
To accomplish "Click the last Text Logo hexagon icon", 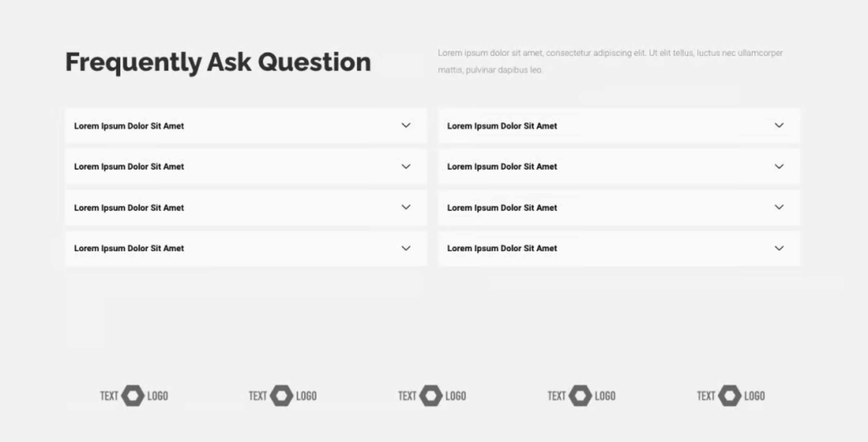I will click(729, 395).
